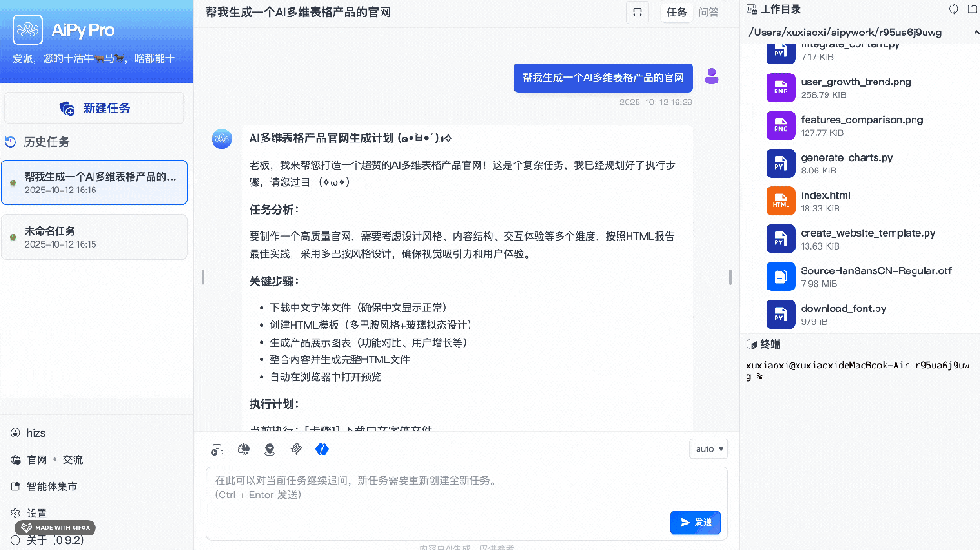Select the globe browser icon in input toolbar
This screenshot has height=550, width=980.
(243, 448)
